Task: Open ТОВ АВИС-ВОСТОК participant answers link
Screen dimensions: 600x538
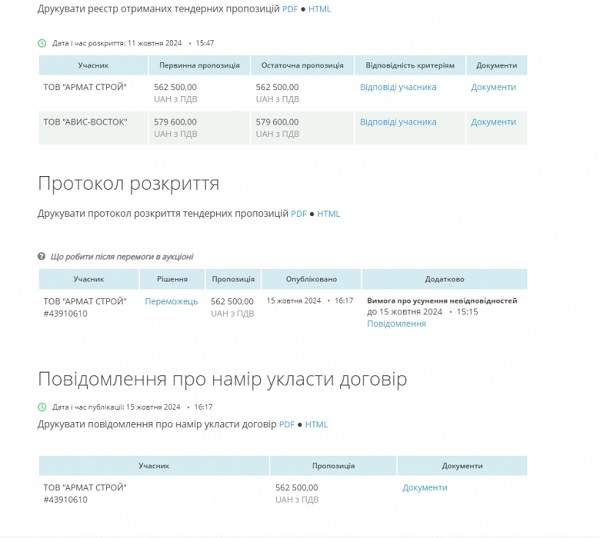Action: click(x=398, y=122)
